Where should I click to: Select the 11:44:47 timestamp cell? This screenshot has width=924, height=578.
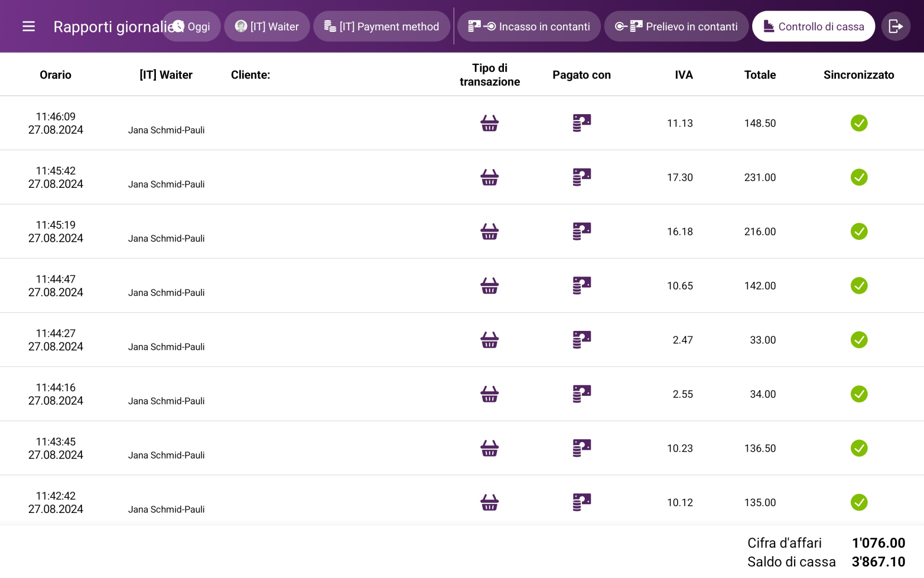[55, 286]
